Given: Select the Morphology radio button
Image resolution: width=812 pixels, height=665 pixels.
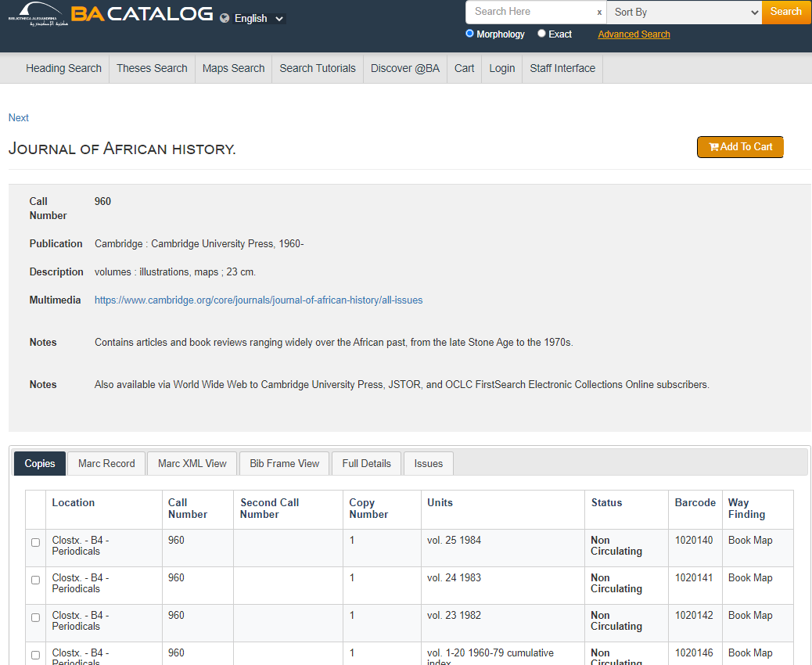Looking at the screenshot, I should point(470,34).
